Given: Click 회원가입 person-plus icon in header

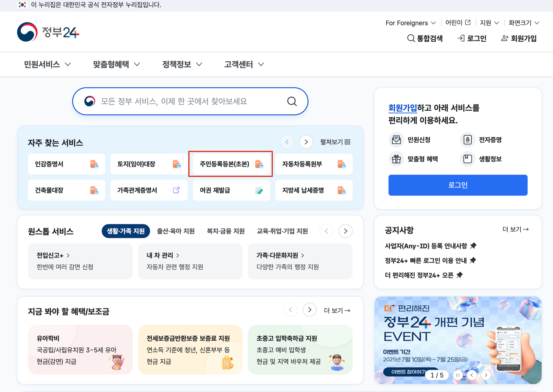Looking at the screenshot, I should [504, 38].
